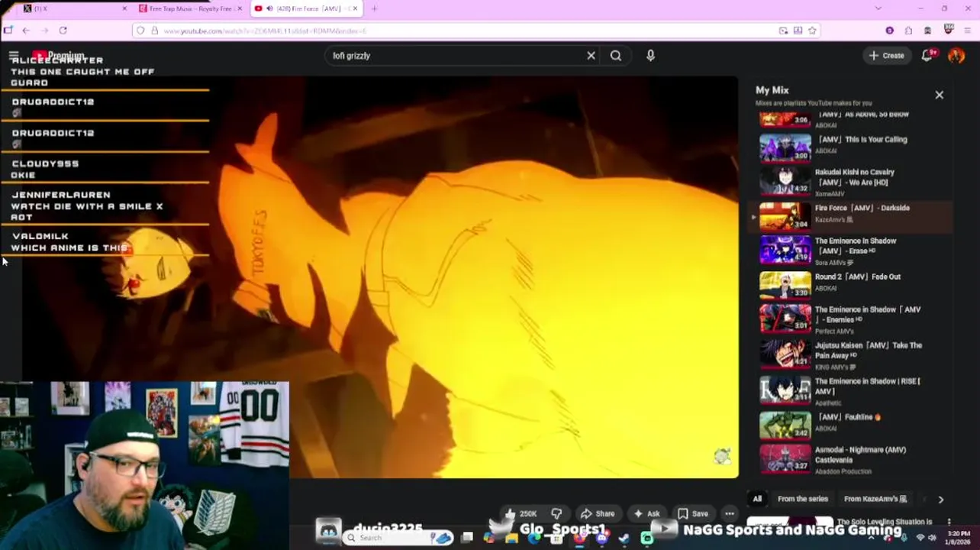Viewport: 980px width, 550px height.
Task: Open more actions ellipsis below video
Action: 730,513
